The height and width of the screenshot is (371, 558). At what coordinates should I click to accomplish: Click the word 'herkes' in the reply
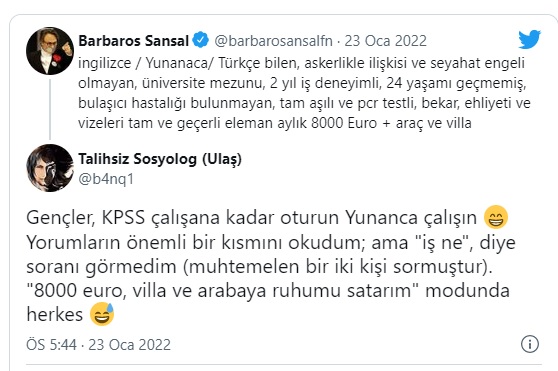54,314
